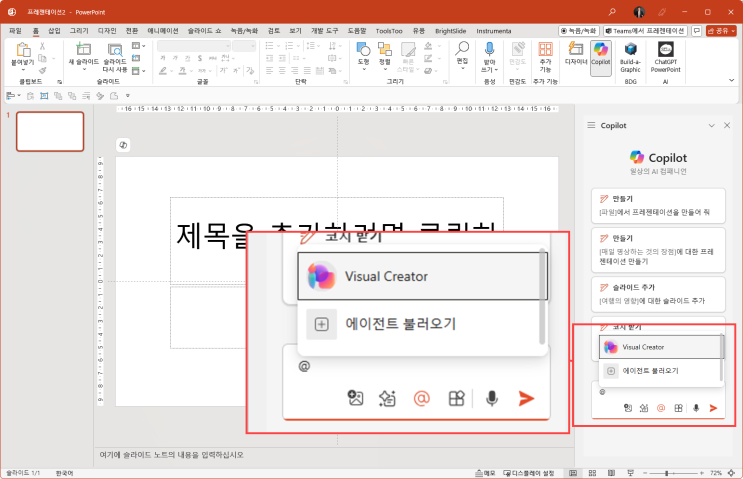Toggle left text alignment in paragraph group
Screen dimensions: 743x479
[x=270, y=71]
